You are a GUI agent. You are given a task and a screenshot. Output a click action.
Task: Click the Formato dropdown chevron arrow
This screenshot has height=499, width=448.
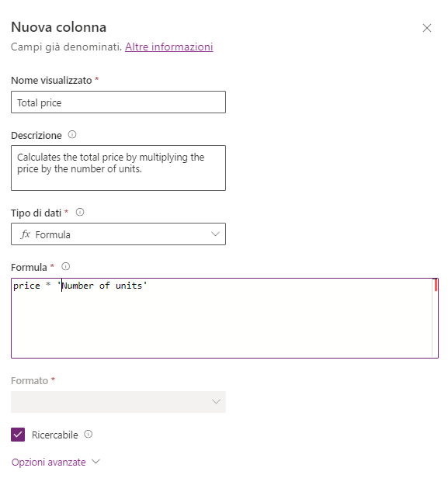click(216, 402)
